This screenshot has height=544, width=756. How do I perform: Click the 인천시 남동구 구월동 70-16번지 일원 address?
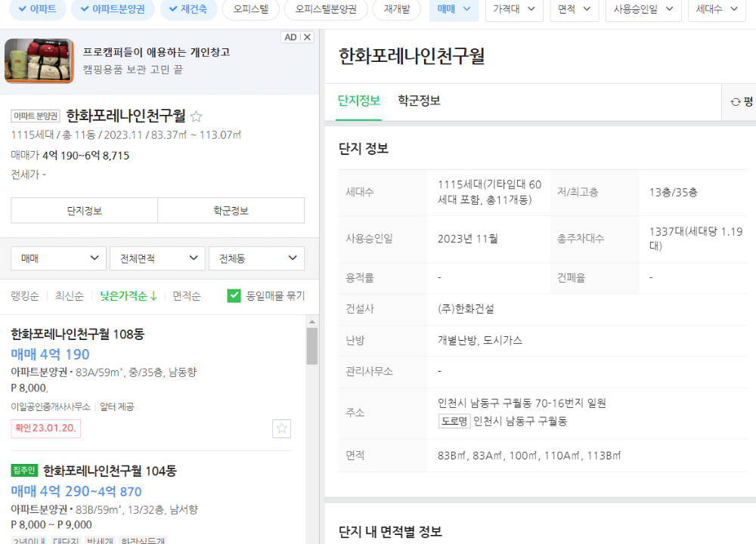point(522,403)
